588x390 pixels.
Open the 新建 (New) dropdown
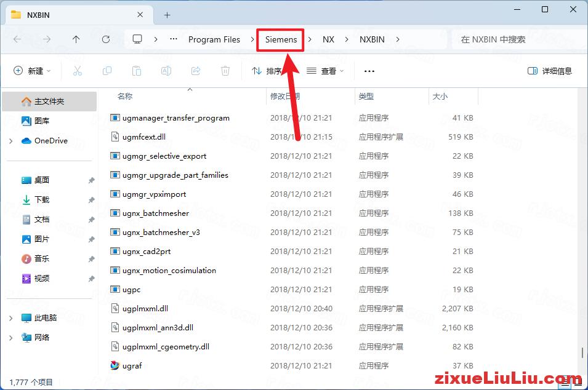pyautogui.click(x=32, y=71)
